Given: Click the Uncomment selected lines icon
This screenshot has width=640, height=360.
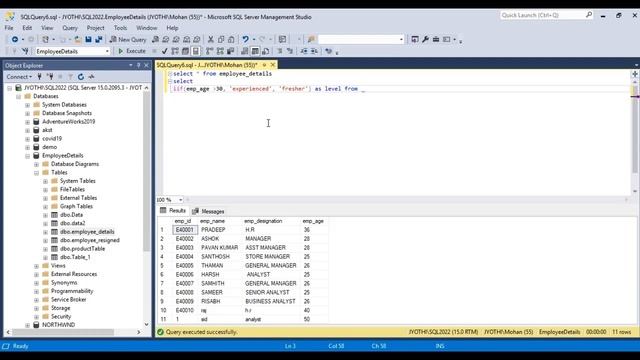Looking at the screenshot, I should (x=290, y=51).
